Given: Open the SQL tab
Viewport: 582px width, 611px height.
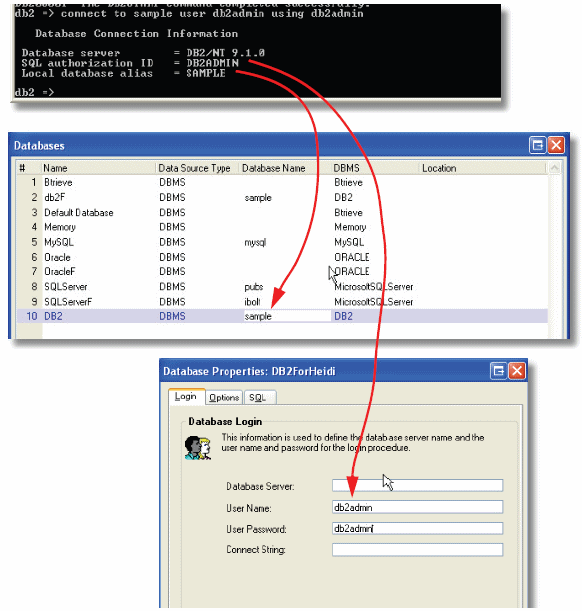Looking at the screenshot, I should [x=259, y=397].
